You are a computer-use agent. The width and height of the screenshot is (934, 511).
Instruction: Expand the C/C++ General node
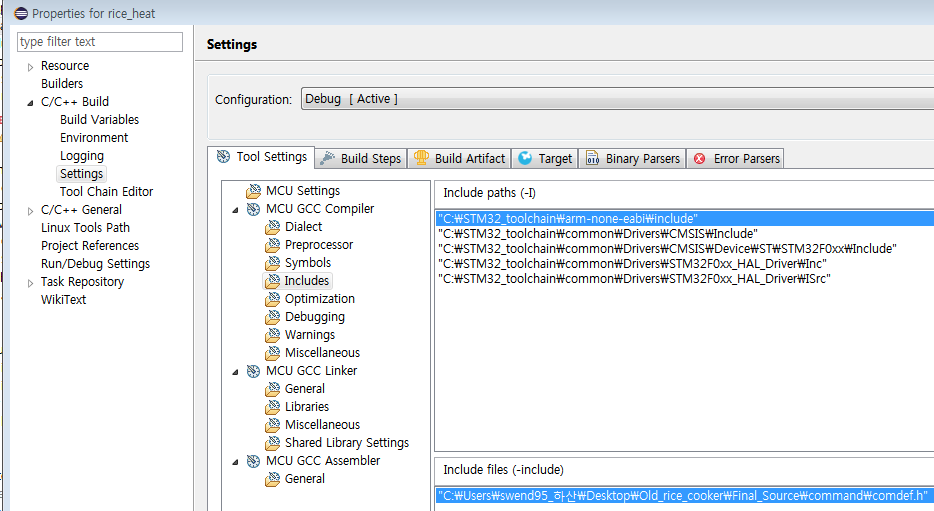(x=30, y=210)
